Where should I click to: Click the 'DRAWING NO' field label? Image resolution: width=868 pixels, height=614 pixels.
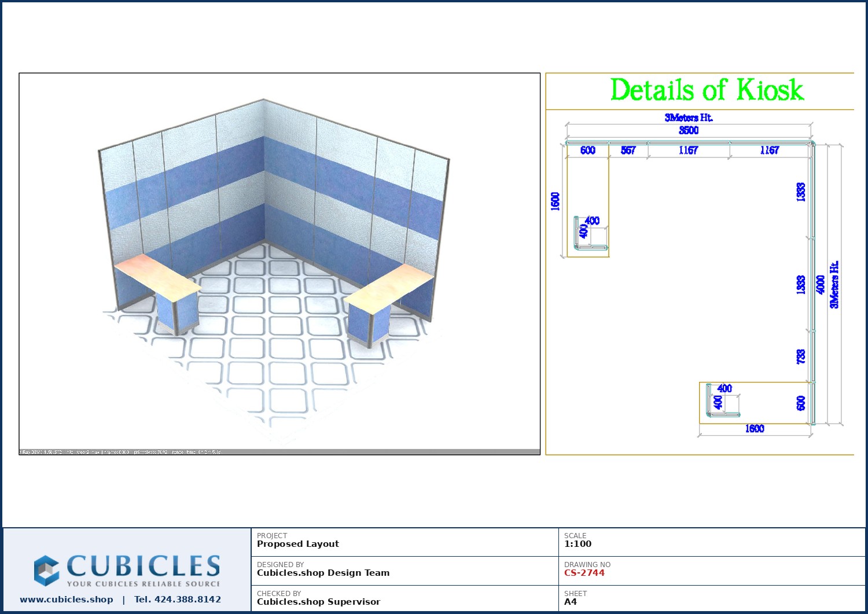[587, 565]
